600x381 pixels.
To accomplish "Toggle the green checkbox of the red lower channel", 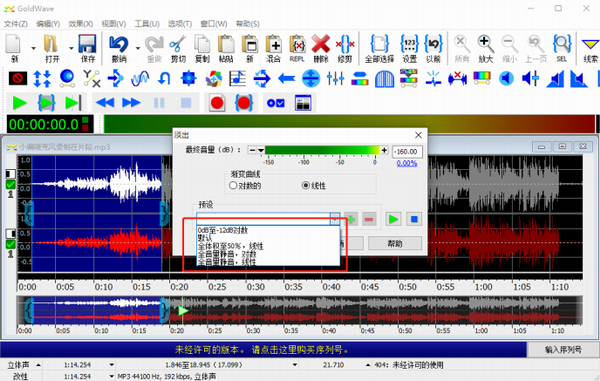I will [11, 244].
